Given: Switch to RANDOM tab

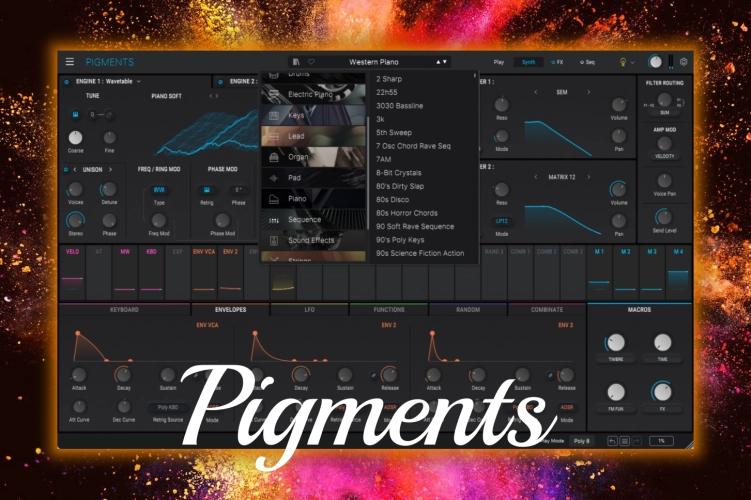Looking at the screenshot, I should [468, 310].
